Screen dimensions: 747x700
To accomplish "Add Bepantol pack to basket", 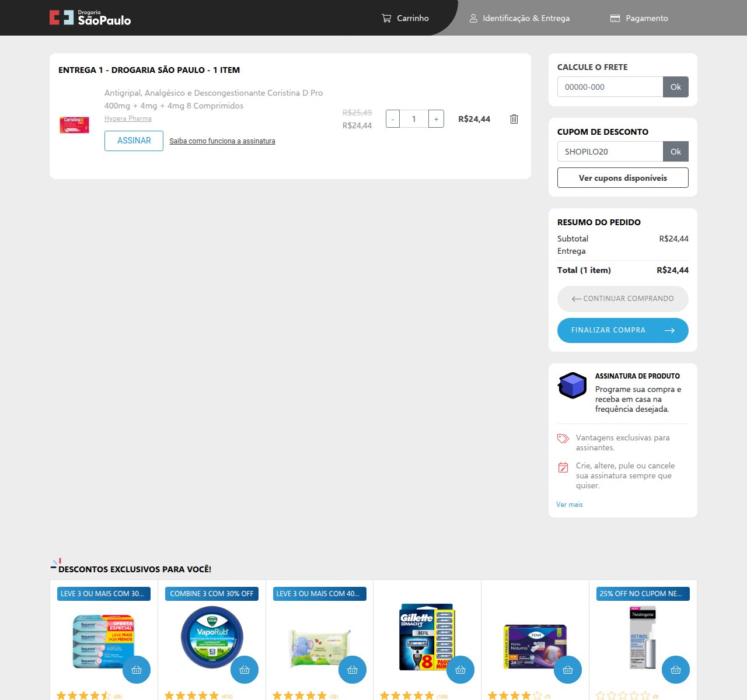I will click(x=137, y=670).
